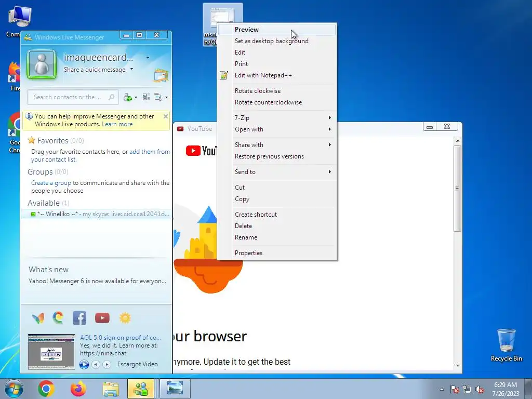Click the info icon in the improvement banner

pos(29,116)
